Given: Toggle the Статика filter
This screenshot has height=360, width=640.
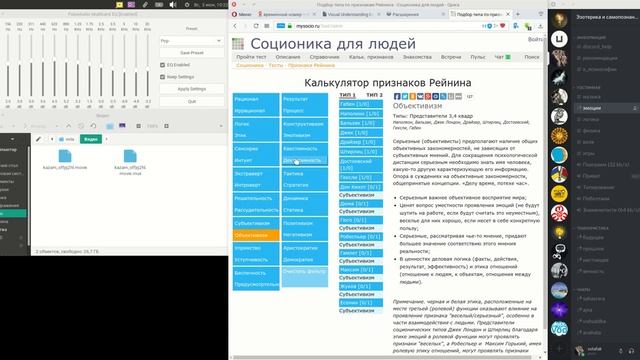Looking at the screenshot, I should [304, 210].
